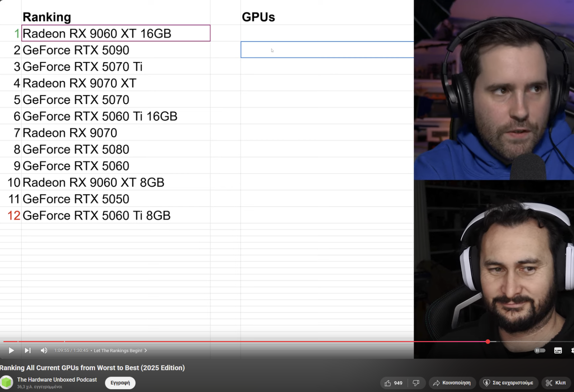
Task: Select row 5 'GeForce RTX 5070'
Action: (116, 99)
